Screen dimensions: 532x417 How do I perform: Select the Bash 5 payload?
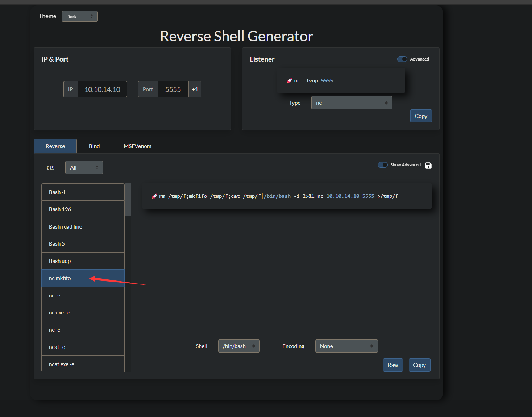[83, 244]
